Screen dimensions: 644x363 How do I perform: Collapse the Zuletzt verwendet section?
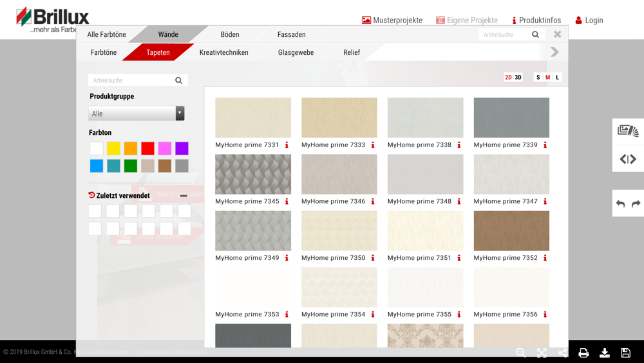(x=184, y=195)
